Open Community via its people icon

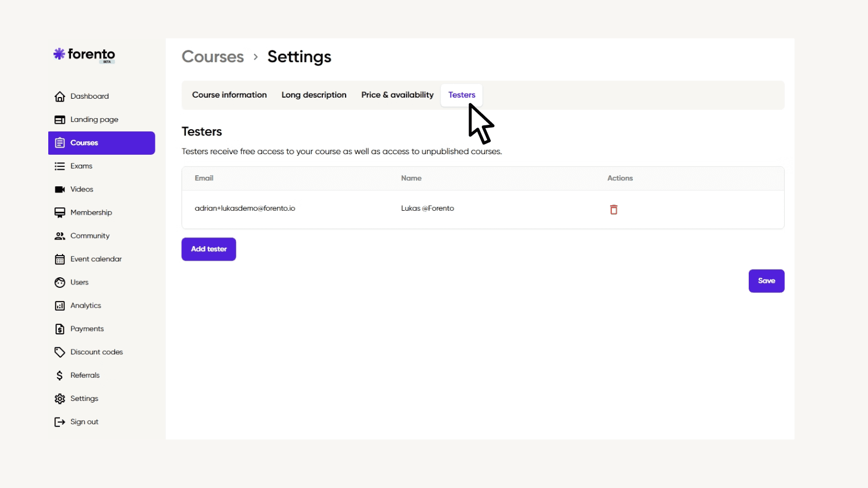point(60,236)
